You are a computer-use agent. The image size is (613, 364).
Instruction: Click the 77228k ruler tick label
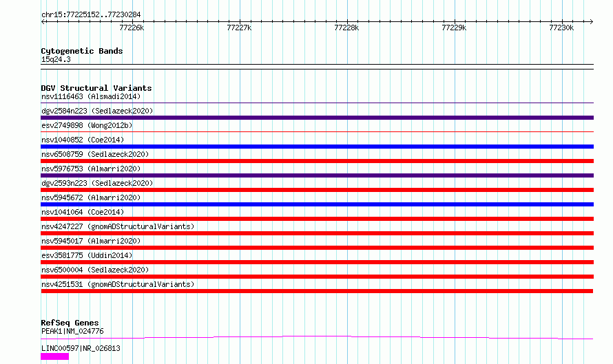346,28
